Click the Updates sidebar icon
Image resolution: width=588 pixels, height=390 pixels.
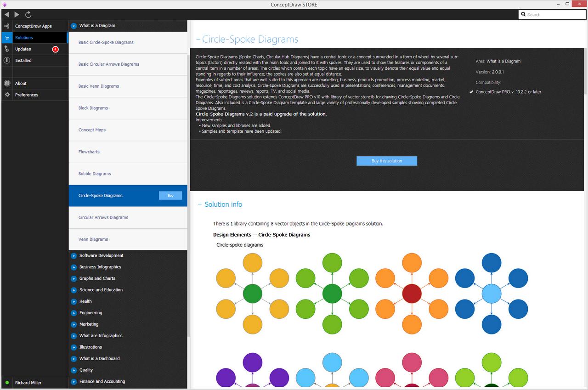(x=7, y=49)
